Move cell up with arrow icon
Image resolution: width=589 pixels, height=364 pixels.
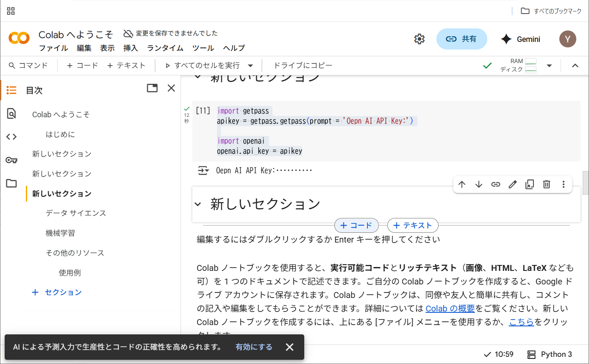click(462, 185)
